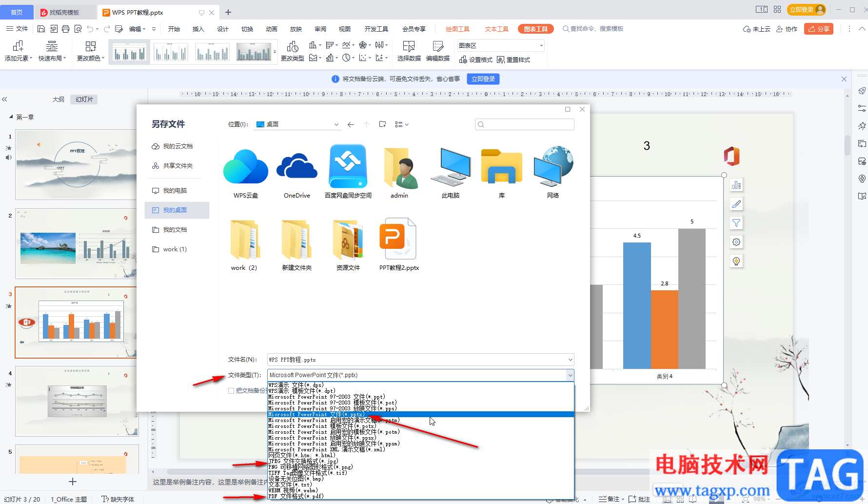Click the 更改颜色 change color icon

point(91,46)
